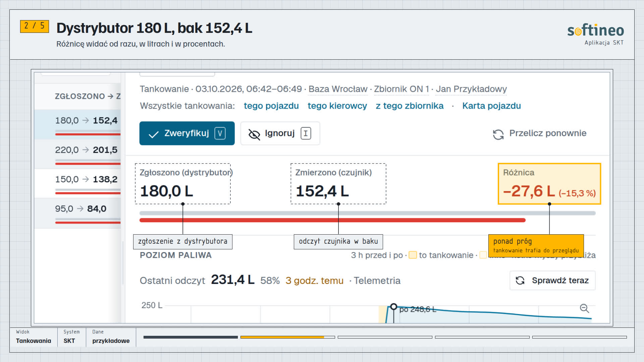Select the 95,0 → 84,0 refueling row
The height and width of the screenshot is (362, 644).
click(77, 213)
